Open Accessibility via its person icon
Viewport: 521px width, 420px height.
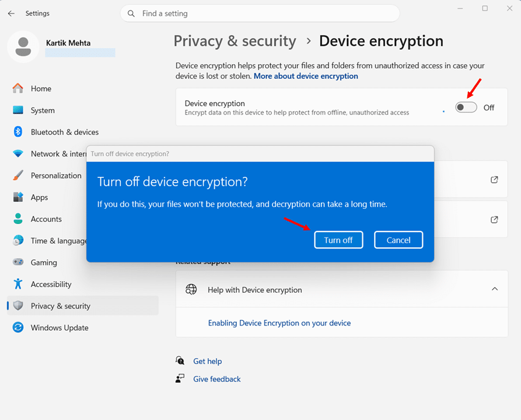(18, 284)
